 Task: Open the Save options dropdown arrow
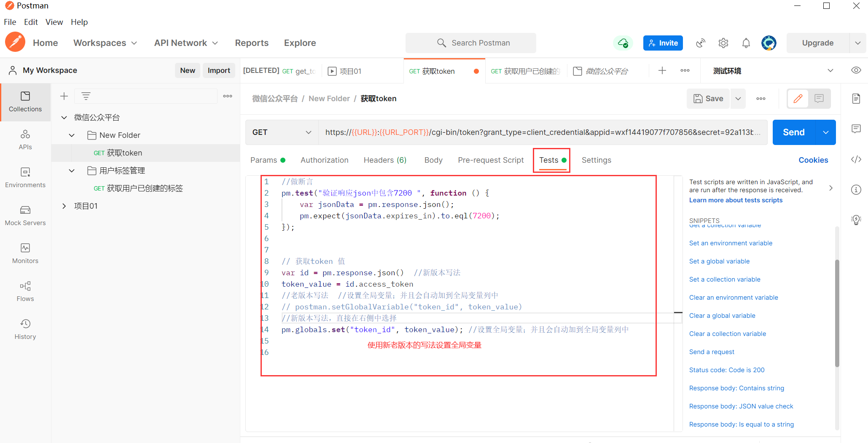coord(738,99)
